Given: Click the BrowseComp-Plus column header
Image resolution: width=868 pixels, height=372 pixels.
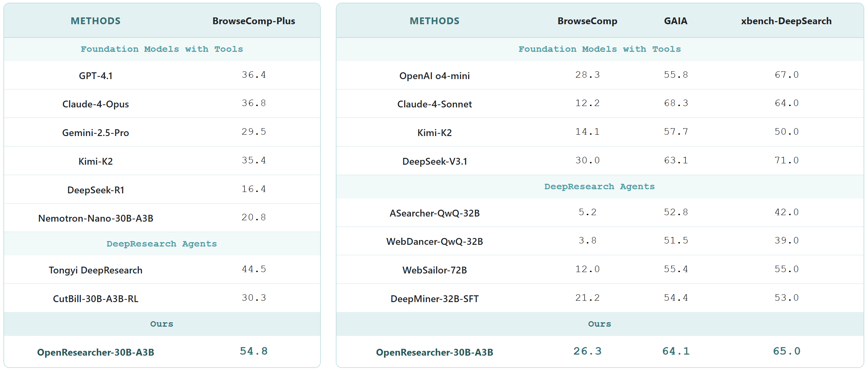Looking at the screenshot, I should 254,21.
